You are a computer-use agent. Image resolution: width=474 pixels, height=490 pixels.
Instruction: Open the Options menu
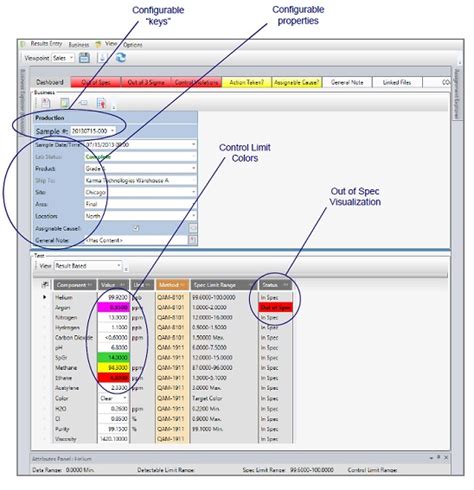[133, 45]
